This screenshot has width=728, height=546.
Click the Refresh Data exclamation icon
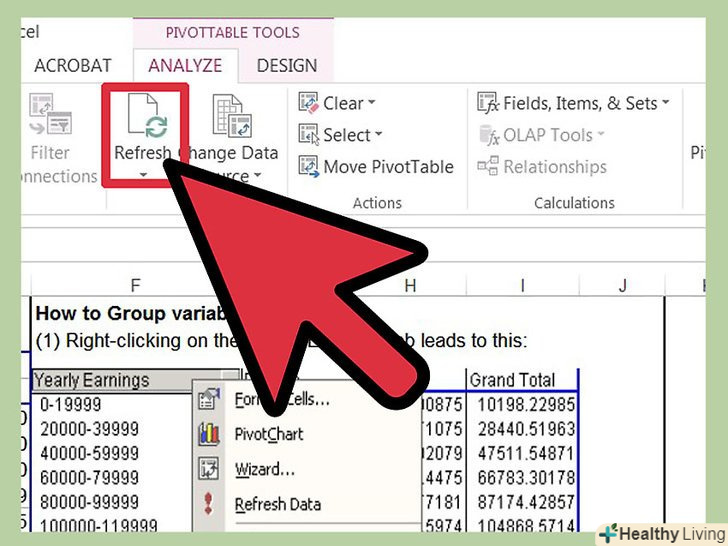click(208, 503)
